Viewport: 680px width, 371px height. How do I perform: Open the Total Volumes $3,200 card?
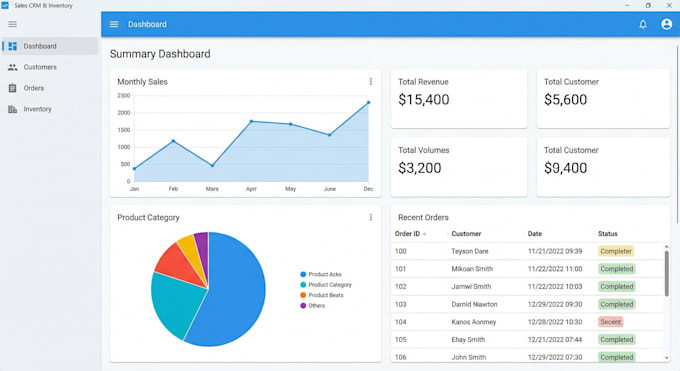click(x=459, y=167)
